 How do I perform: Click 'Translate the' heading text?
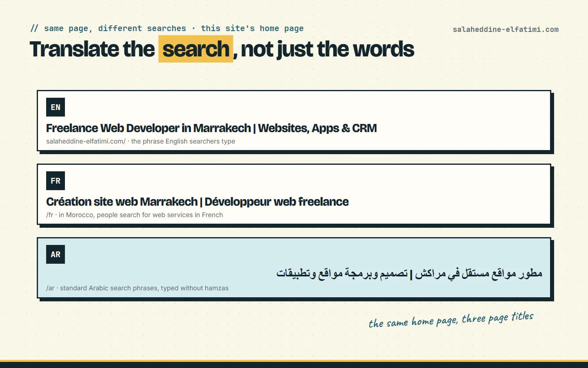[x=92, y=49]
